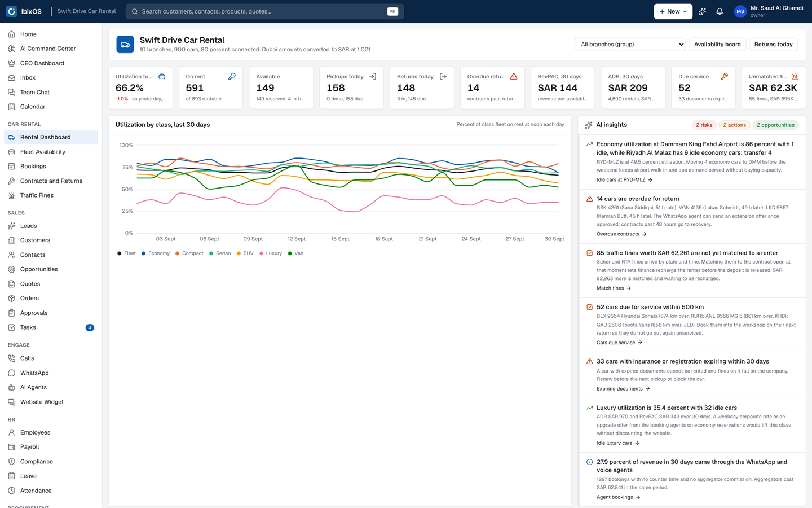
Task: Click the Returns today button
Action: (x=773, y=45)
